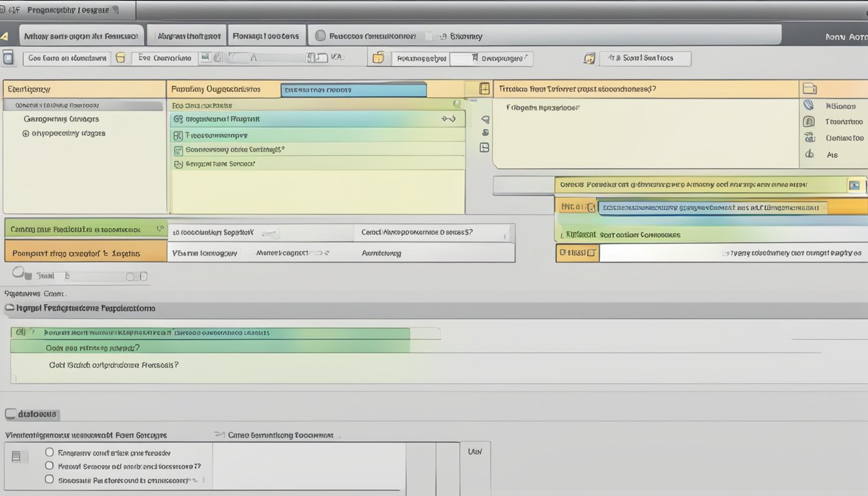Screen dimensions: 868x496
Task: Click the thumbs-up icon next to 'Ais'
Action: (x=809, y=154)
